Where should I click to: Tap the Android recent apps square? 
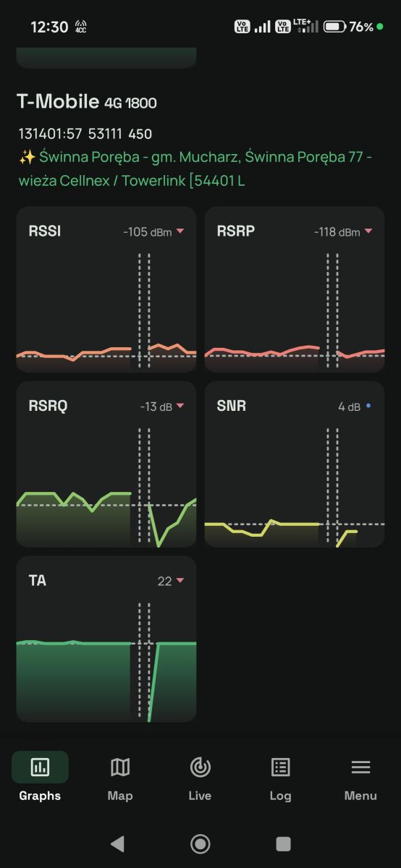[x=284, y=843]
